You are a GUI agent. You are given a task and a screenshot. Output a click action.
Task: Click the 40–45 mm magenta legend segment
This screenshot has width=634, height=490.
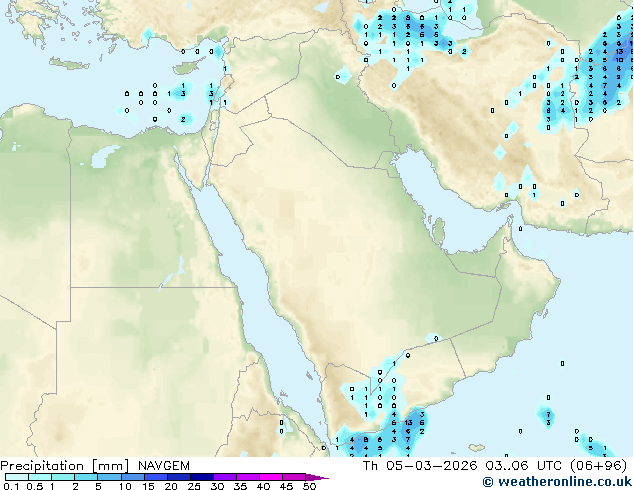[x=271, y=477]
